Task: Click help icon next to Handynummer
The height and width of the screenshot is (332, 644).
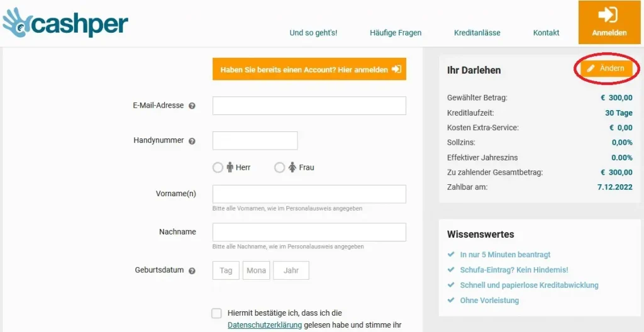Action: pos(192,141)
